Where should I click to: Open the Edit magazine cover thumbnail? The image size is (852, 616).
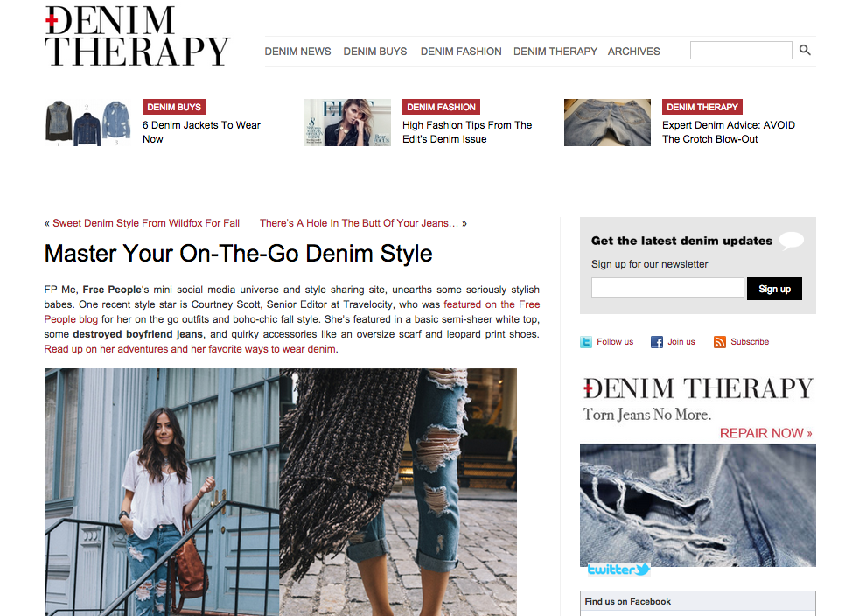347,122
